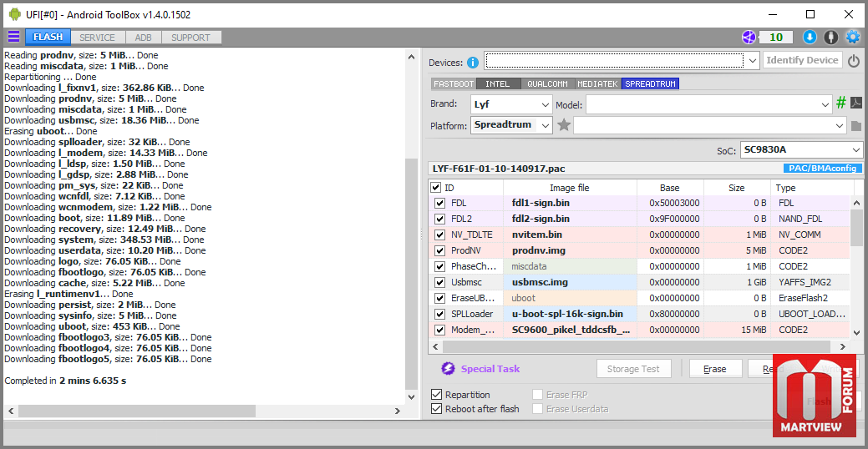This screenshot has width=868, height=449.
Task: Open the Brand dropdown showing Lyf
Action: pos(511,104)
